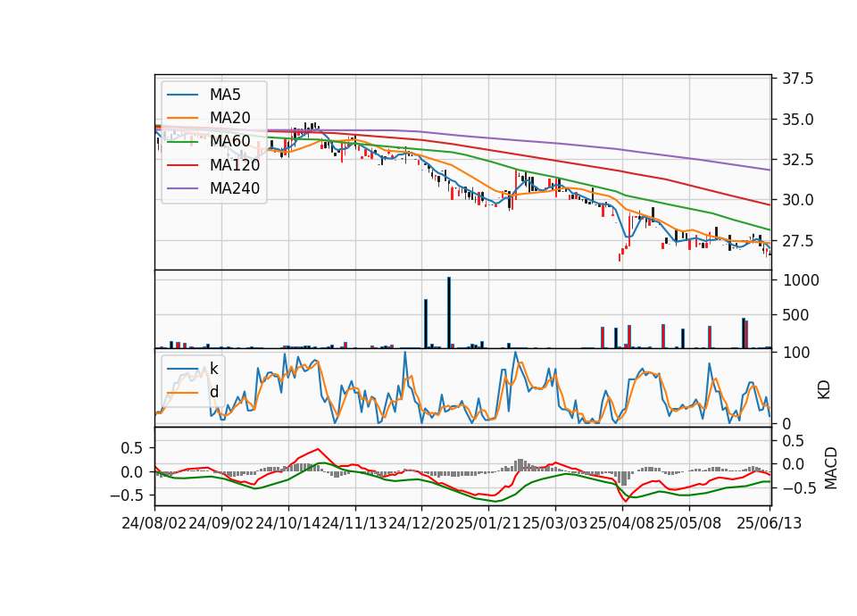Image resolution: width=857 pixels, height=616 pixels.
Task: Click the 500 volume axis label
Action: point(796,316)
